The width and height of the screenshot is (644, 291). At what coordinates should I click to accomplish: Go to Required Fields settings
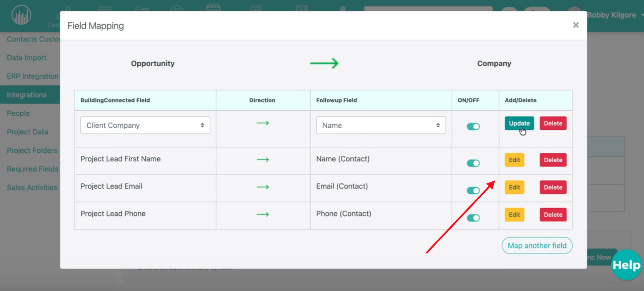point(33,169)
